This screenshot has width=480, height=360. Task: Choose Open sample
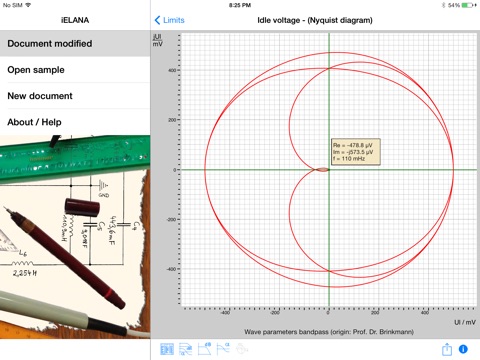pyautogui.click(x=75, y=70)
